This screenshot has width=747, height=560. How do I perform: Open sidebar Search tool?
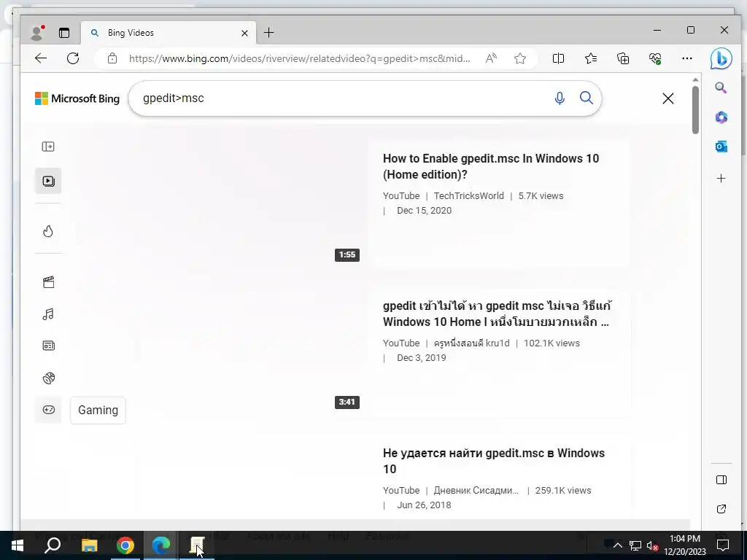coord(721,88)
